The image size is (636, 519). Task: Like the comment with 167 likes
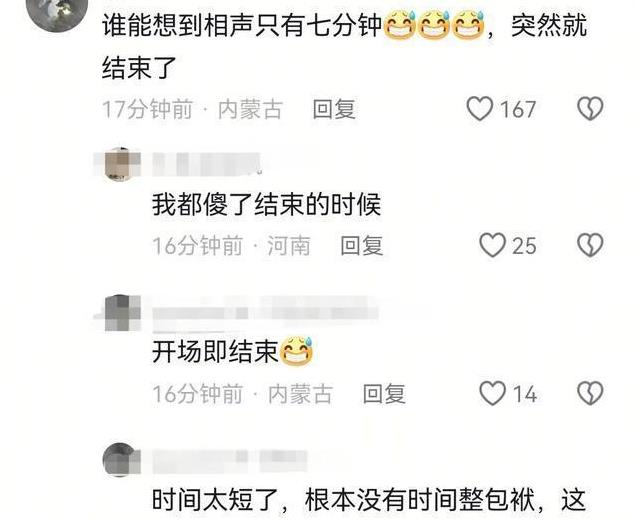click(480, 109)
